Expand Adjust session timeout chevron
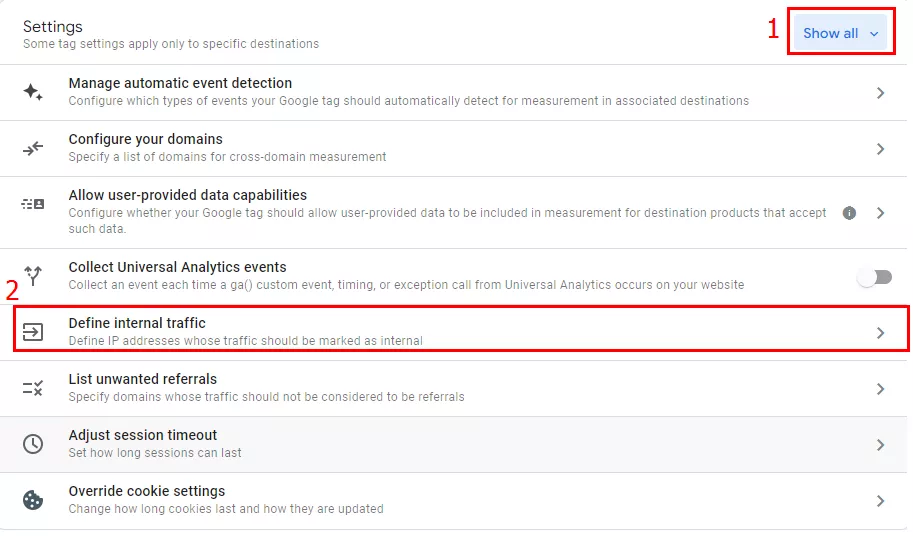Screen dimensions: 913x536 tap(880, 445)
